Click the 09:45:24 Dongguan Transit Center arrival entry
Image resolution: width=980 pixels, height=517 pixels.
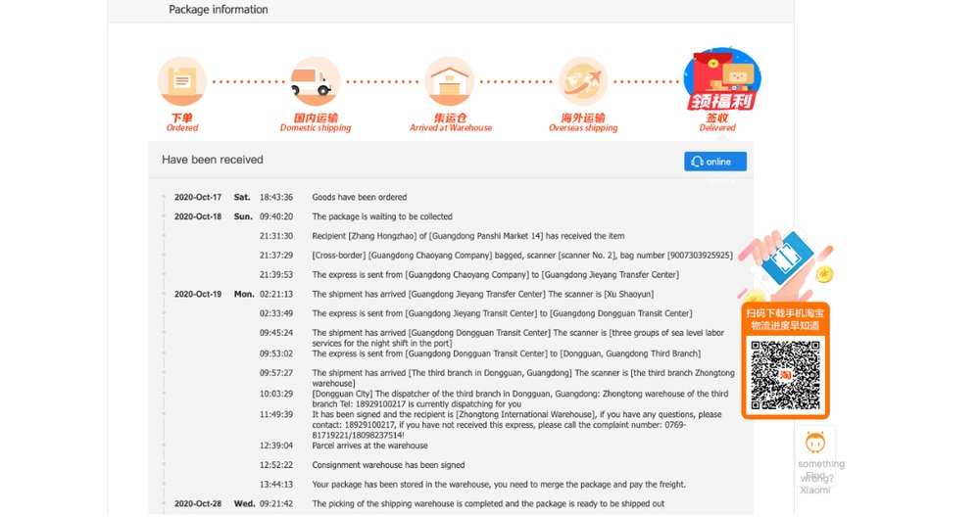(518, 338)
